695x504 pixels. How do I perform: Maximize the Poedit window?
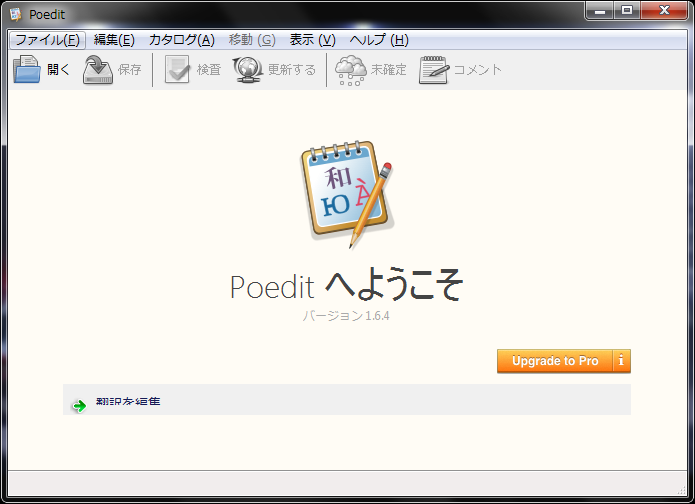627,11
